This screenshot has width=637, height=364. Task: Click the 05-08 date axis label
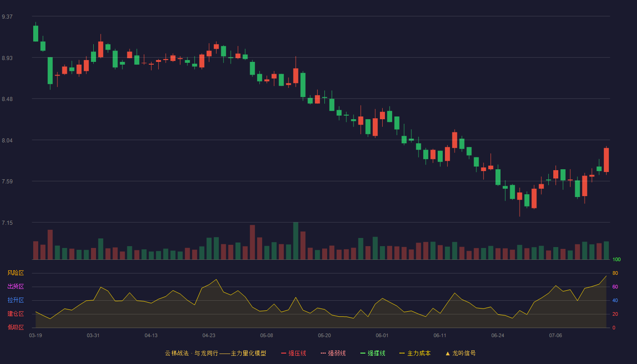coord(267,335)
